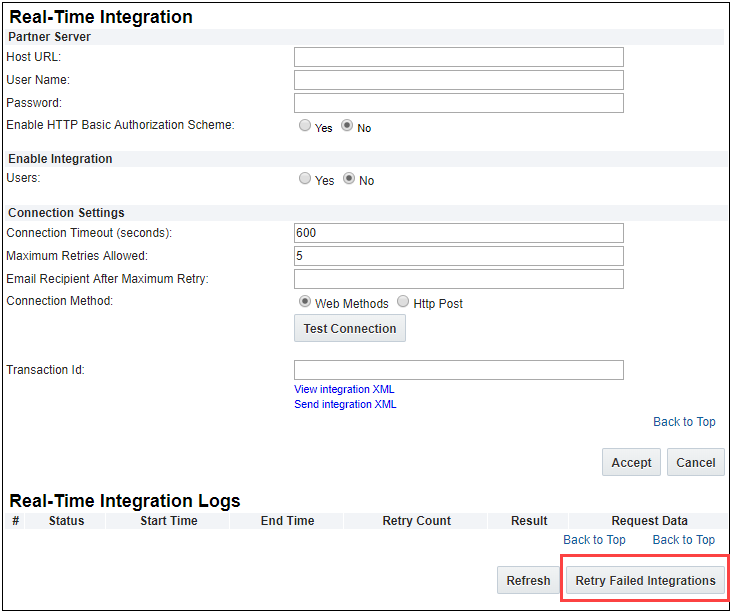Enable integration for Users with Yes
The image size is (732, 613).
[x=305, y=179]
